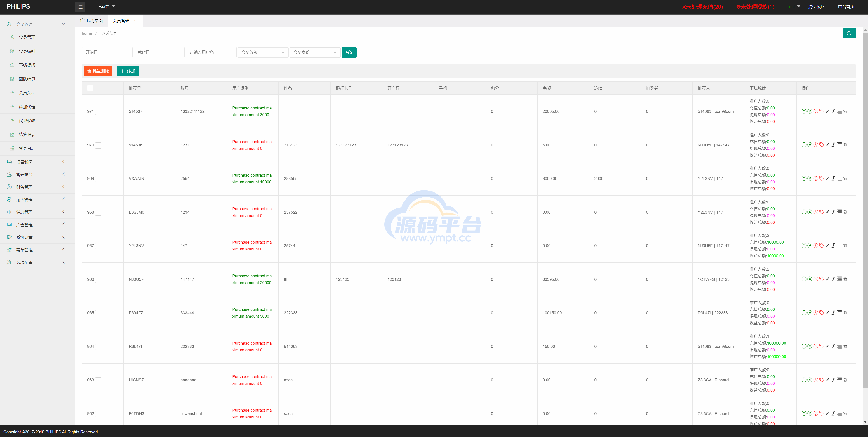Click the trash delete icon in row 962

845,413
